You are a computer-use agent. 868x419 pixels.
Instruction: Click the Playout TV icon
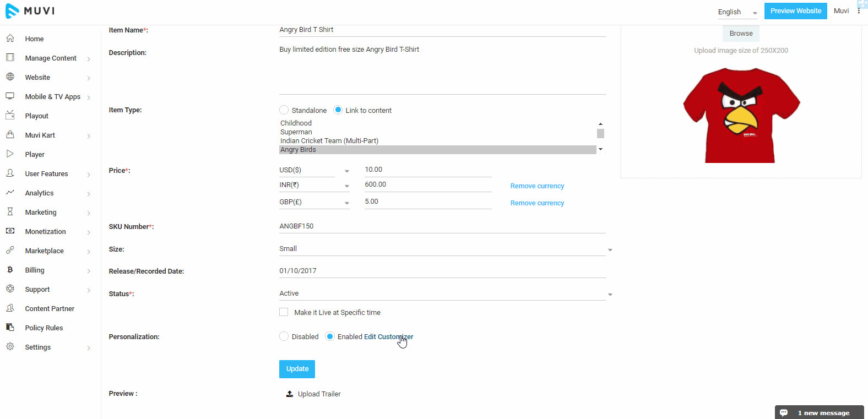pyautogui.click(x=10, y=115)
